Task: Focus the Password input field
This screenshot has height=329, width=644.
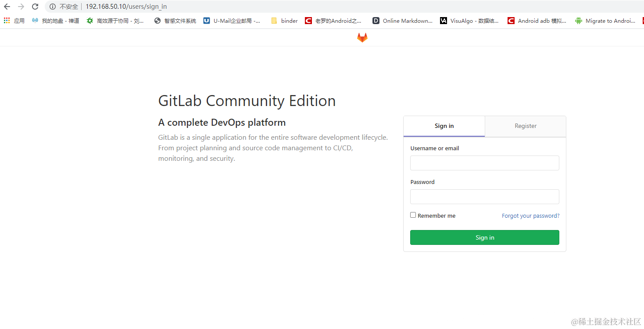Action: 485,197
